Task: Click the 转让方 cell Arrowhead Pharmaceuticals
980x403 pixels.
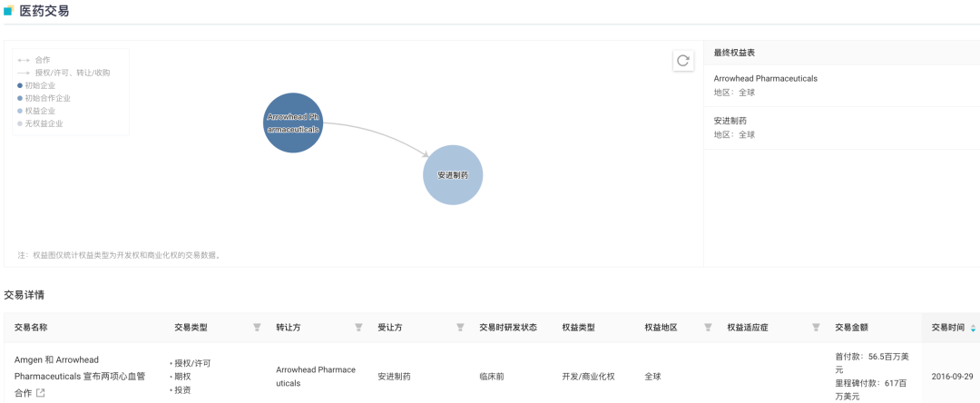Action: 316,377
